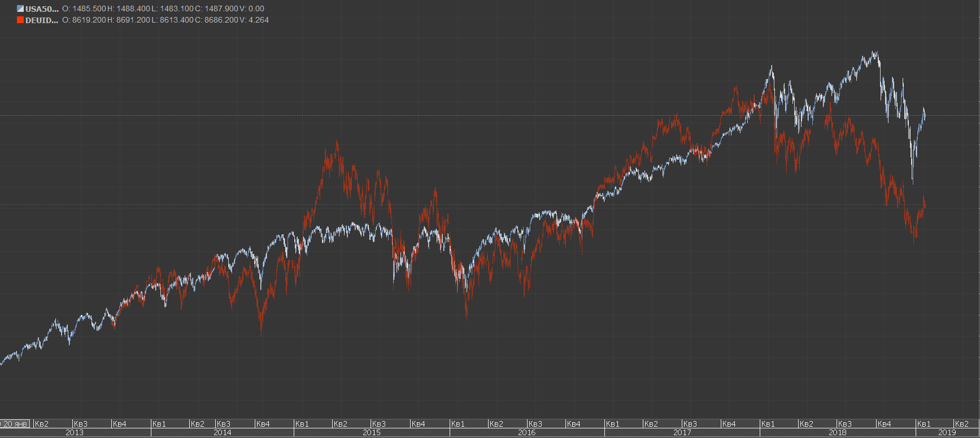Select the DEUID... series name

pos(42,20)
